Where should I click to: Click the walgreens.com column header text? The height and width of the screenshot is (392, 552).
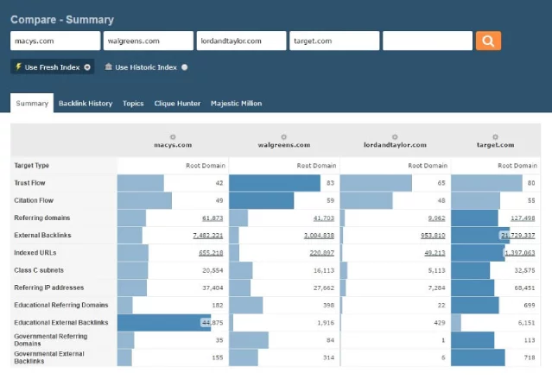[284, 145]
